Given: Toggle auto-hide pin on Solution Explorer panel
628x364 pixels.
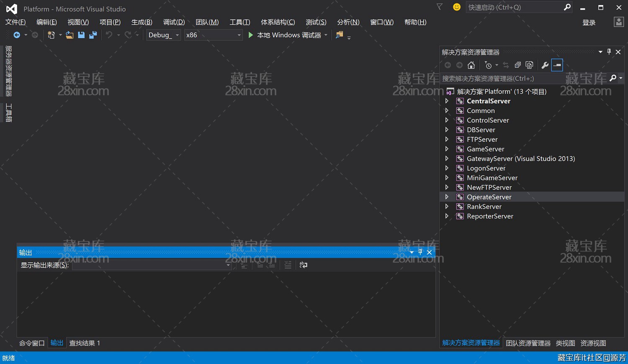Looking at the screenshot, I should pos(609,52).
